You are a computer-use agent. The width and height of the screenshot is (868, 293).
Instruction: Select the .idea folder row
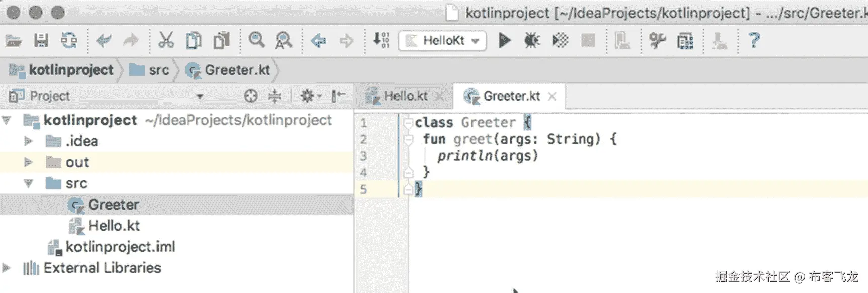[177, 141]
